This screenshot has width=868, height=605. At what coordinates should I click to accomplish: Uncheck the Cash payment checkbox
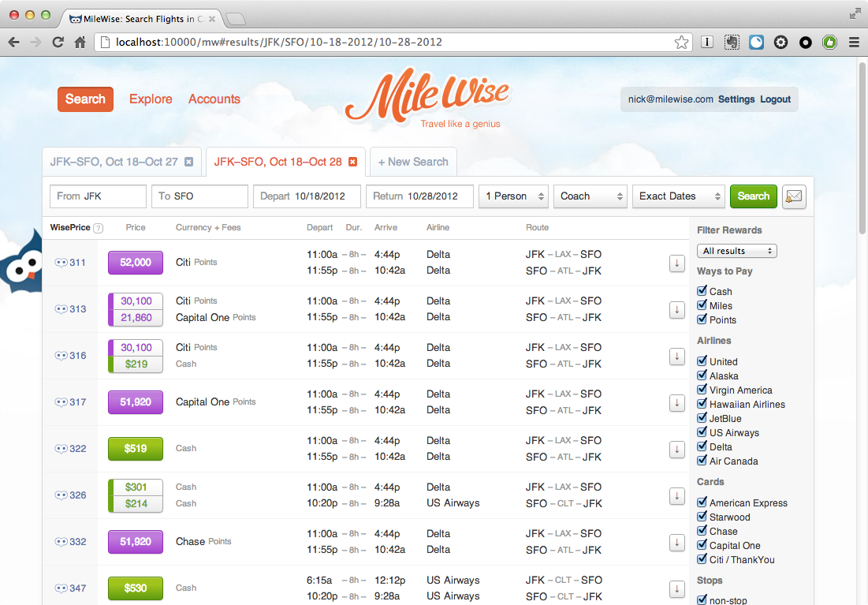coord(702,291)
